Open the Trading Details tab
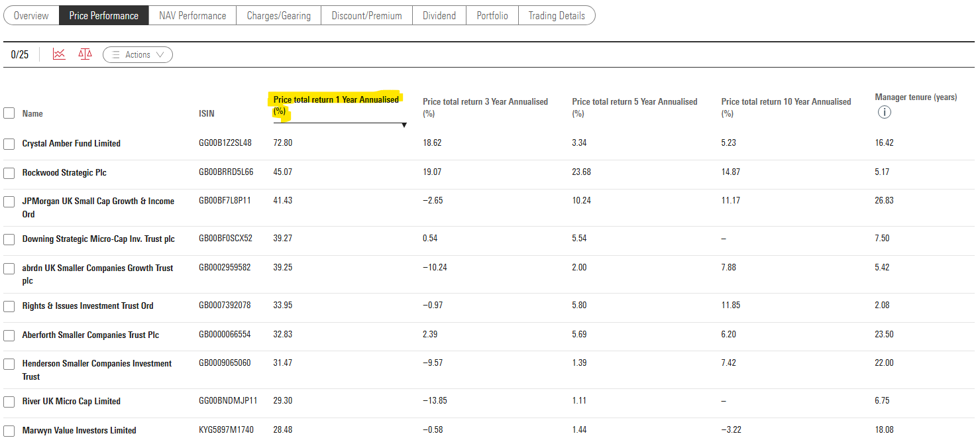980x448 pixels. (557, 15)
